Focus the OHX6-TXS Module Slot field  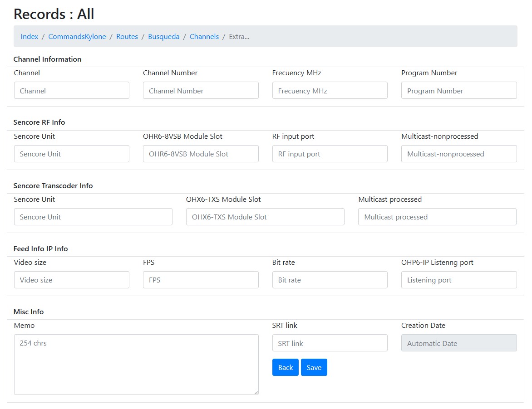pos(265,217)
